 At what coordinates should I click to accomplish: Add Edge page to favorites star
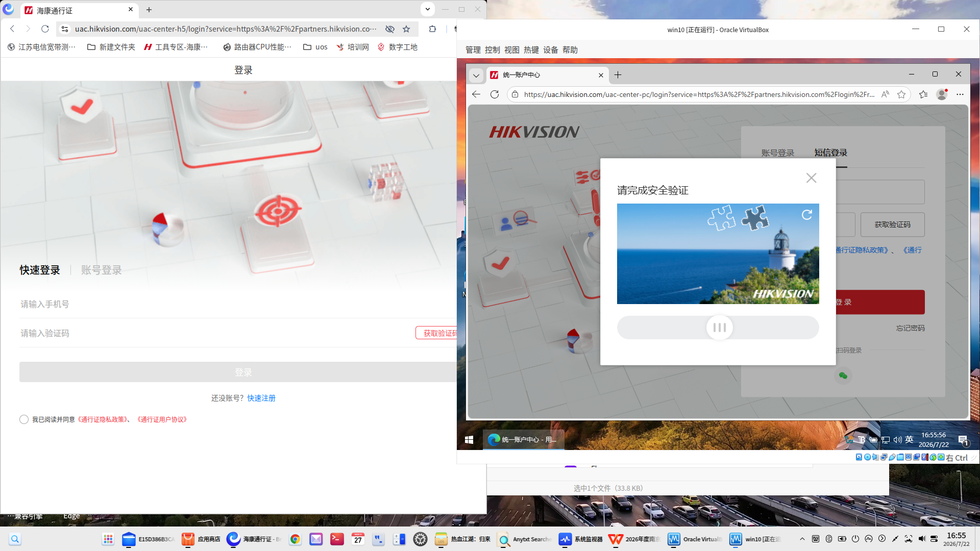[901, 94]
